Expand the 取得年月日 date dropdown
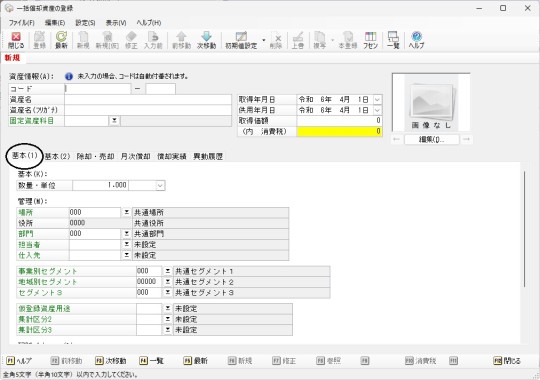Viewport: 540px width, 380px height. point(377,100)
